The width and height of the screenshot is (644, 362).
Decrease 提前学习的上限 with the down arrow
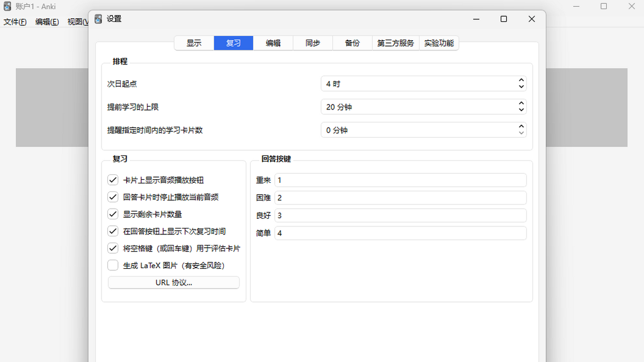pos(521,110)
